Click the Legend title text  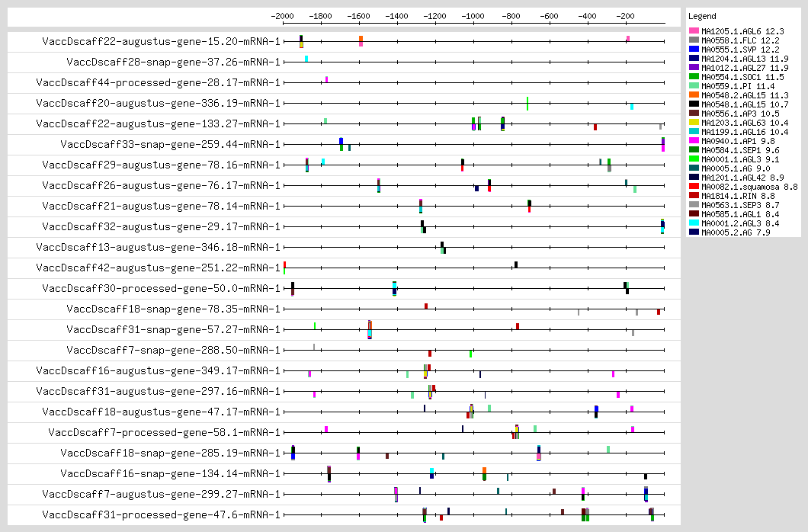click(x=701, y=16)
